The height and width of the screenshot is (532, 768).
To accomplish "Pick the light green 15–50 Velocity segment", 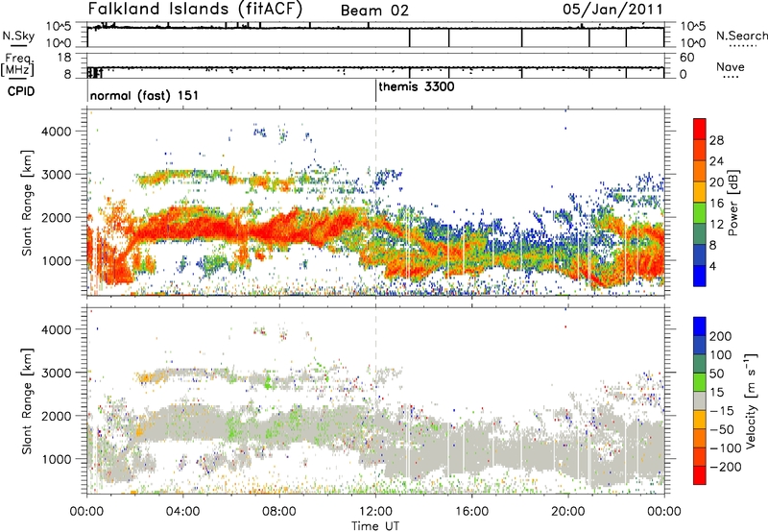I will [700, 382].
